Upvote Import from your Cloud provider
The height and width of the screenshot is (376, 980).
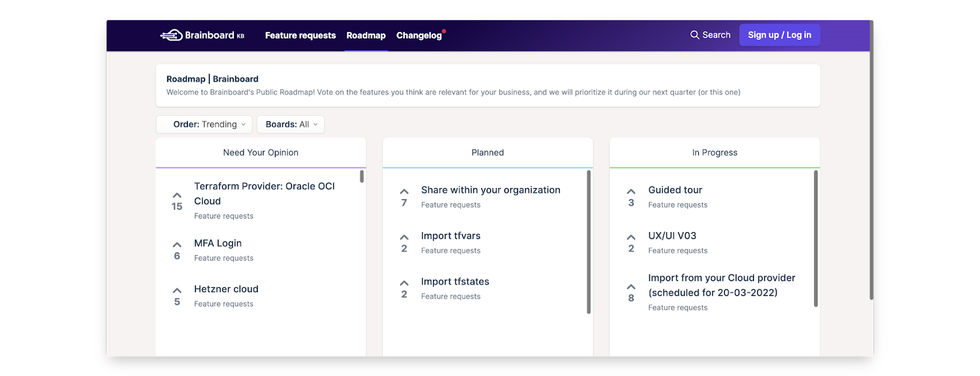tap(631, 287)
